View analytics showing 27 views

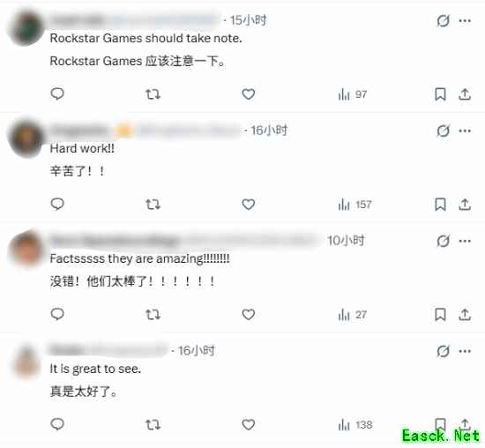[x=353, y=315]
